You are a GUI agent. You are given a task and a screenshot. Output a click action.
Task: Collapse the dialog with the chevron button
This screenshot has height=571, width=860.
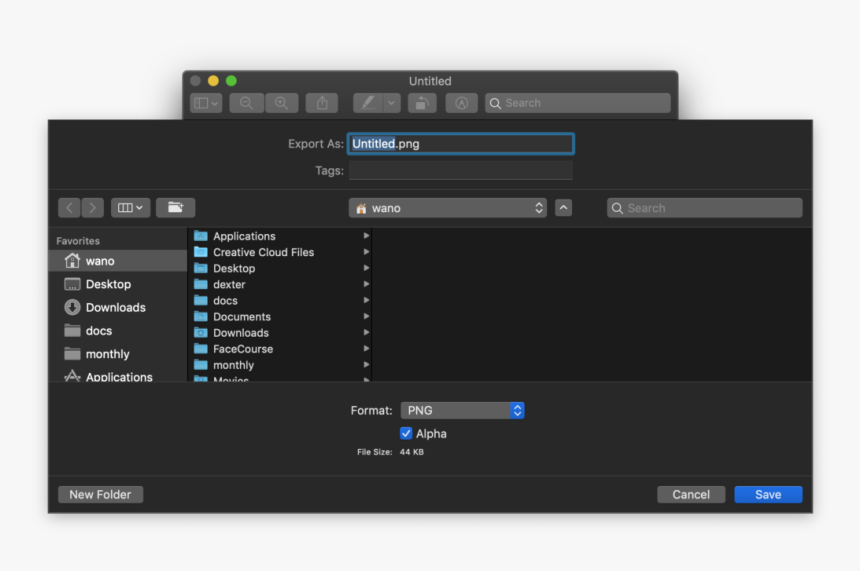coord(564,208)
